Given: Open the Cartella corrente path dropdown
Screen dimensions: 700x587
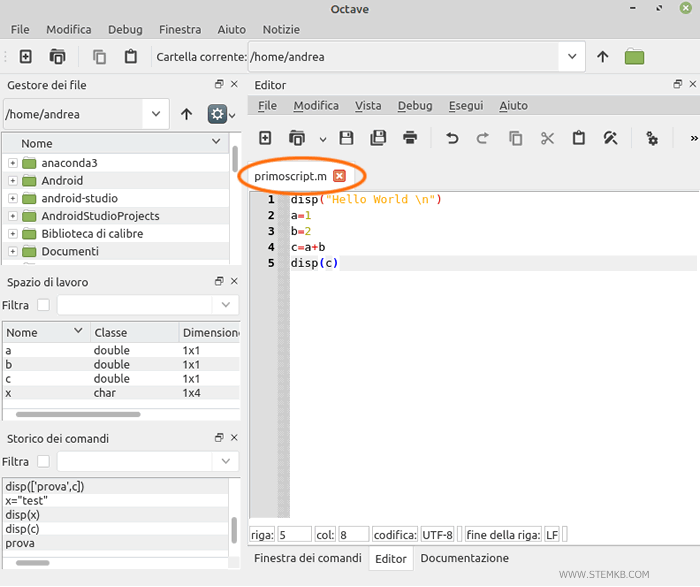Looking at the screenshot, I should [572, 57].
